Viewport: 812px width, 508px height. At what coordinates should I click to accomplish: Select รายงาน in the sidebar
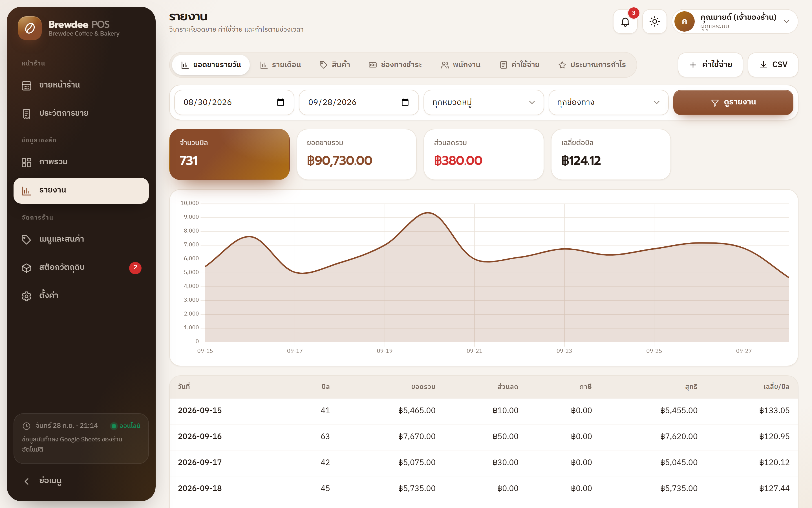coord(81,190)
